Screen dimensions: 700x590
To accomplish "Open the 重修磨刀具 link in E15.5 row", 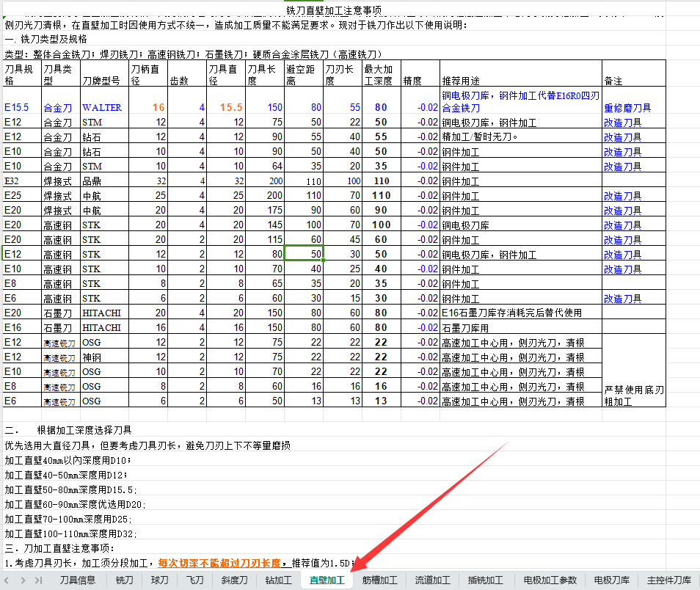I will click(627, 108).
